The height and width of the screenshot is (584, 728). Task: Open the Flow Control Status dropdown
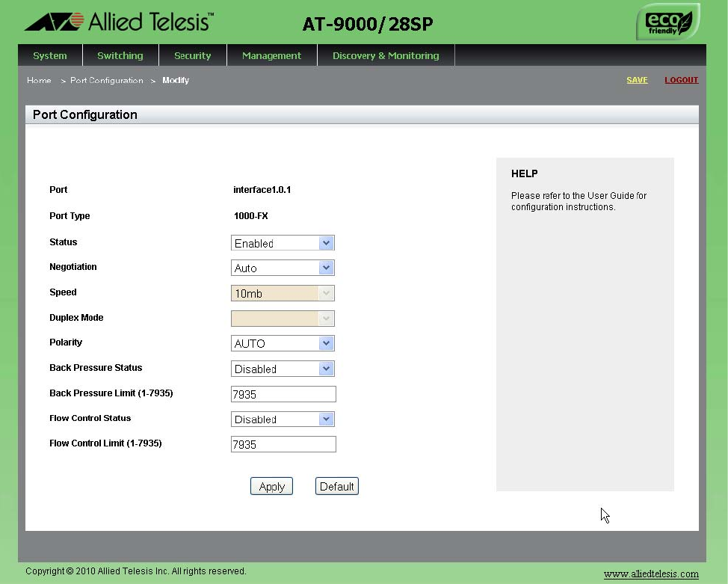tap(283, 419)
